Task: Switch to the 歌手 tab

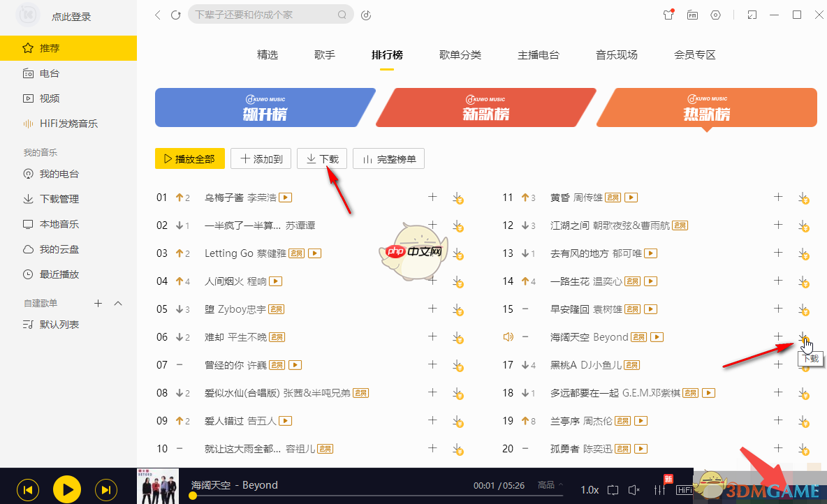Action: [324, 54]
